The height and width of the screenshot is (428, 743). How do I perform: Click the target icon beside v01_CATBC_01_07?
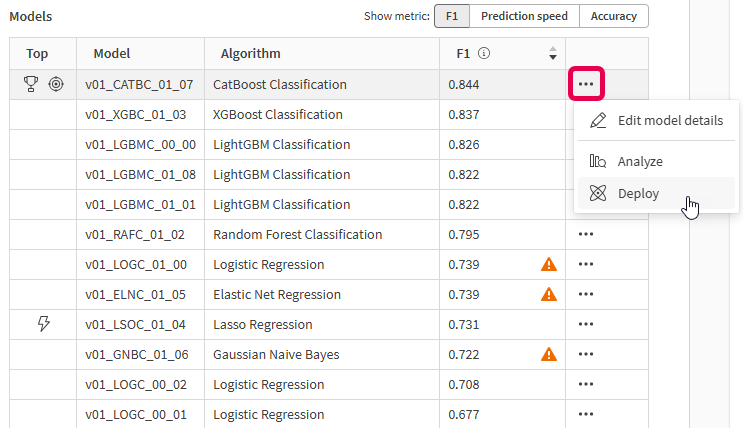click(x=56, y=84)
